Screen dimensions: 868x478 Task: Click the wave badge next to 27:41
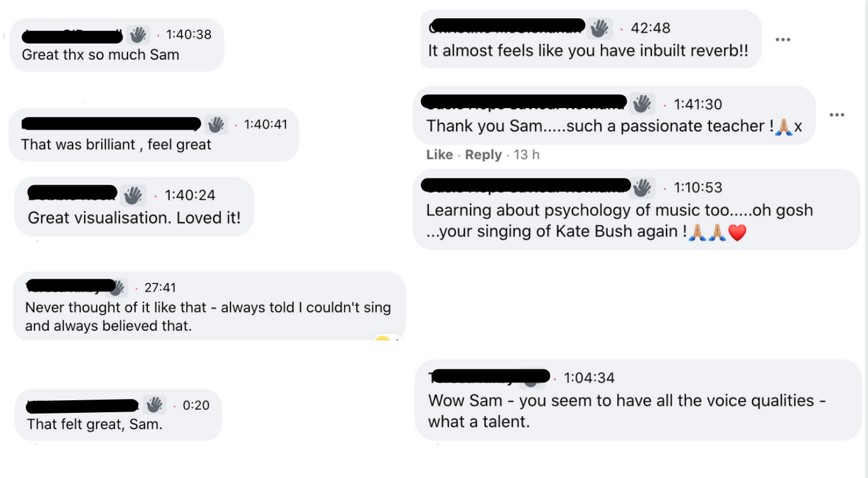[x=117, y=288]
